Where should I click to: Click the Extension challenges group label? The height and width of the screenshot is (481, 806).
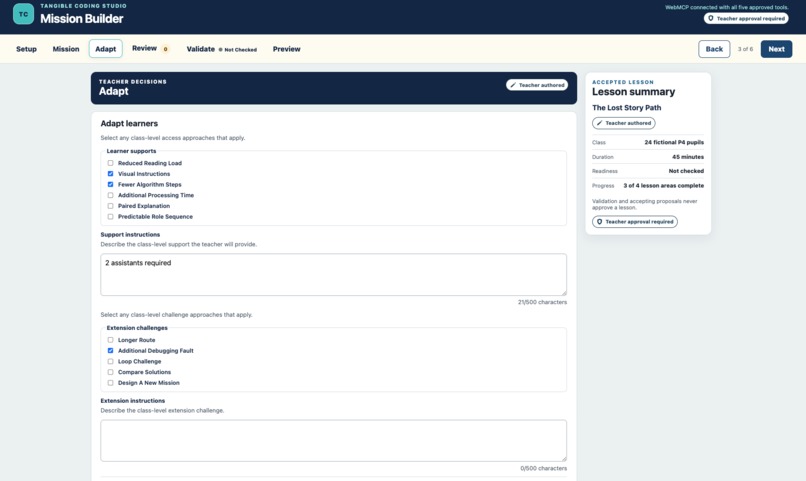(137, 328)
